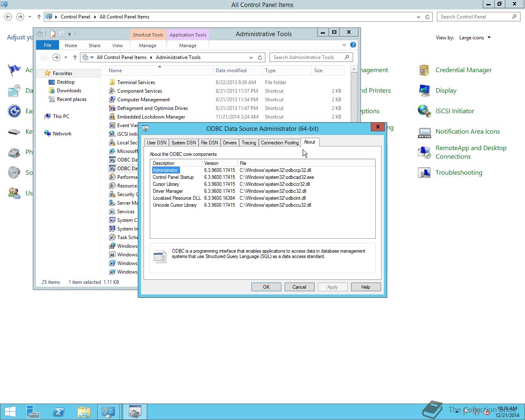Image resolution: width=525 pixels, height=420 pixels.
Task: Select the Driver Manager row in list
Action: (262, 191)
